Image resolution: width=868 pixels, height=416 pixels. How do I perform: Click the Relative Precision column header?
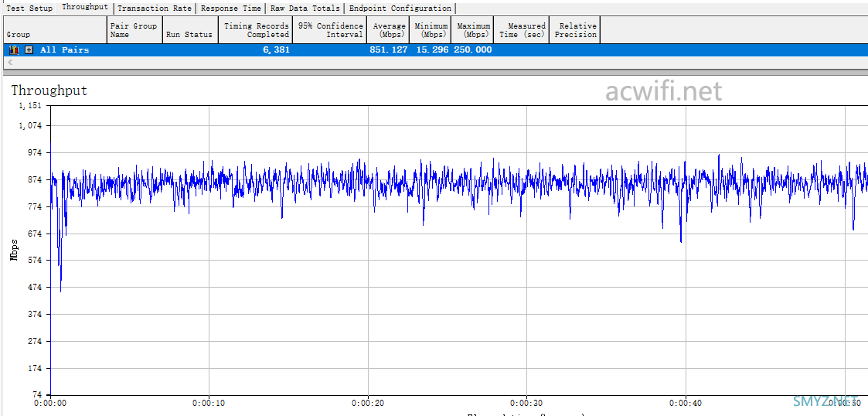(x=574, y=30)
